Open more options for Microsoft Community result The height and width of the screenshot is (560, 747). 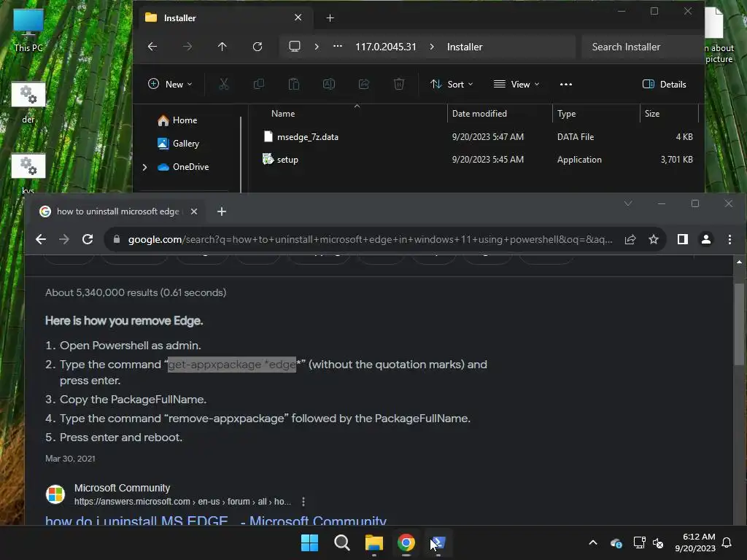tap(303, 502)
